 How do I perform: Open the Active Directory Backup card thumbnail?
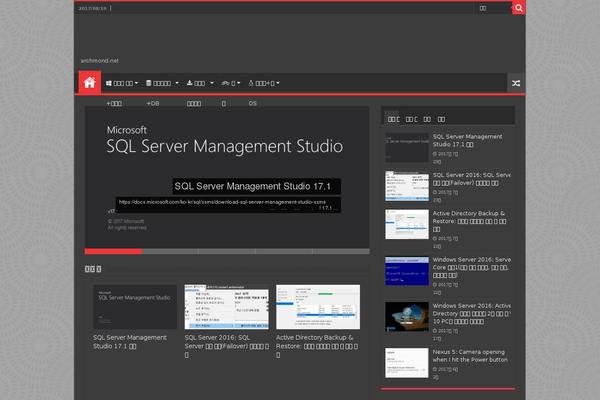point(318,307)
